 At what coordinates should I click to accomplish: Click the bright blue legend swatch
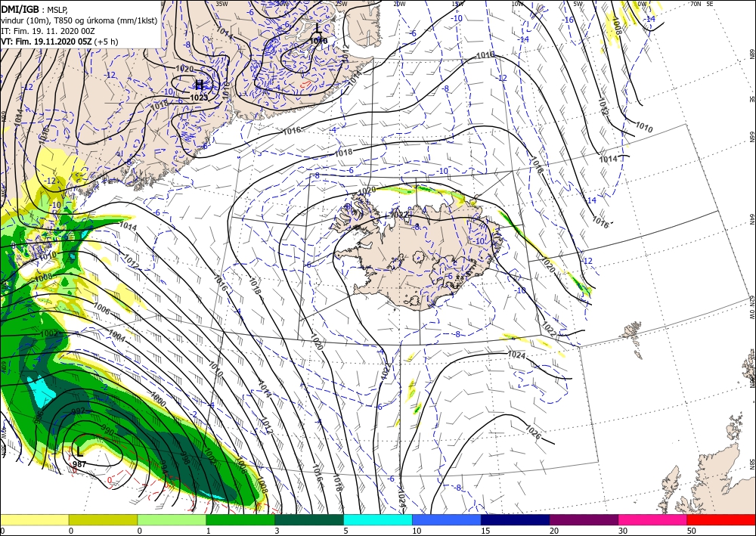pyautogui.click(x=447, y=519)
